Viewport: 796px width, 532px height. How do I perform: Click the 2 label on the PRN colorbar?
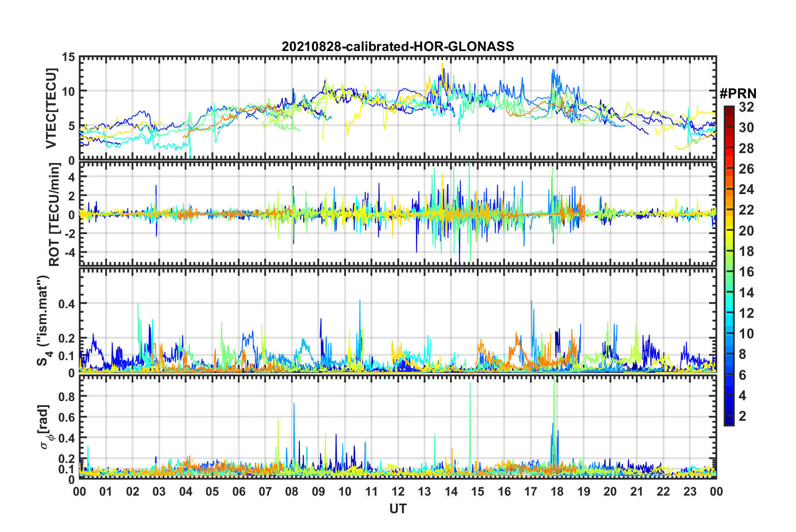(742, 416)
